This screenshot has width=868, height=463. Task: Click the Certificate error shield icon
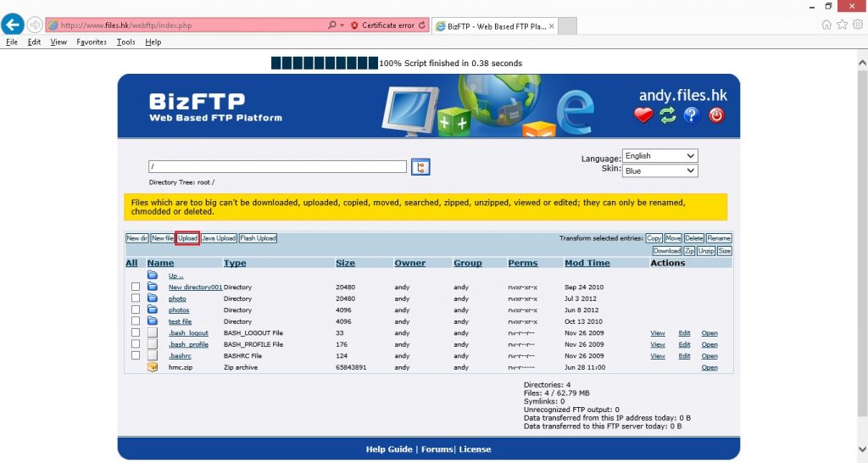pyautogui.click(x=354, y=25)
